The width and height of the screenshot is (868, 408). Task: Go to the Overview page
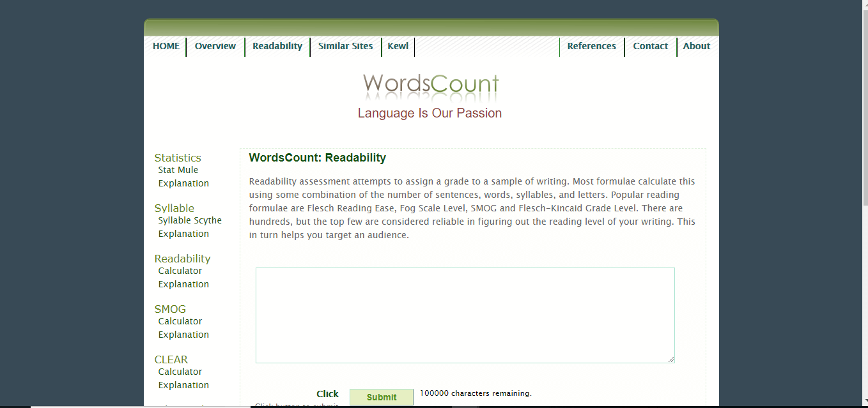coord(215,46)
